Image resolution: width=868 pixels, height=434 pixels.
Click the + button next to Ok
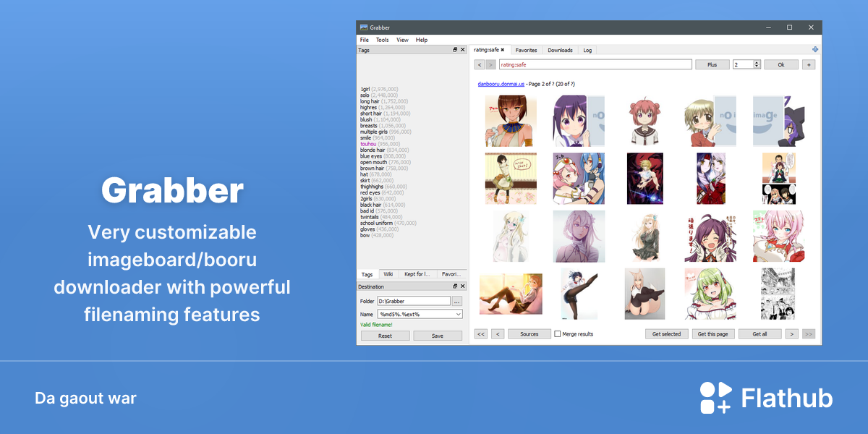[x=809, y=64]
